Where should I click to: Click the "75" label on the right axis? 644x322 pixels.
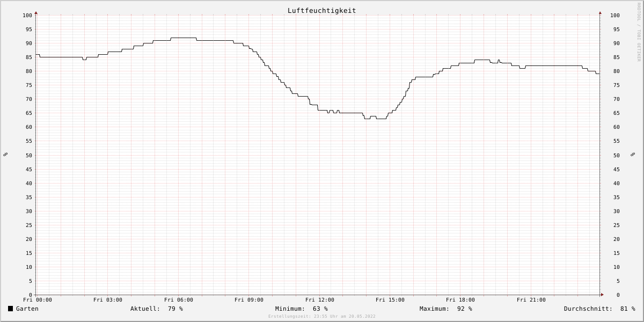(617, 85)
